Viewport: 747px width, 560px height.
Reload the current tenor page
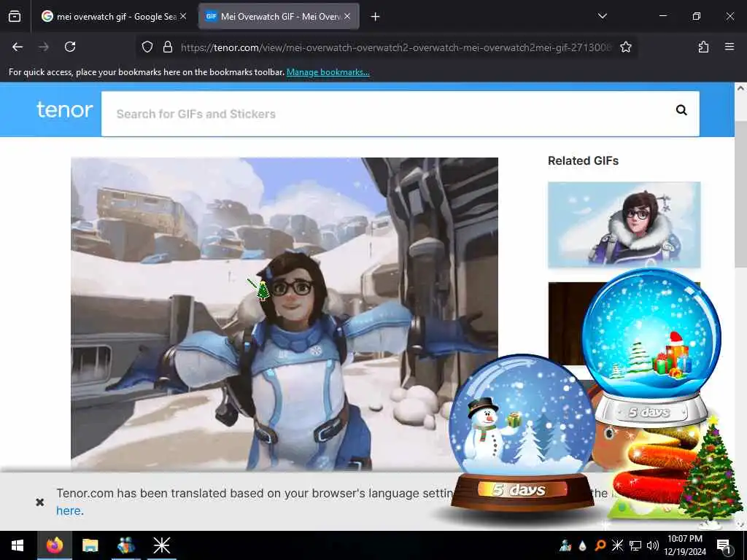[70, 47]
